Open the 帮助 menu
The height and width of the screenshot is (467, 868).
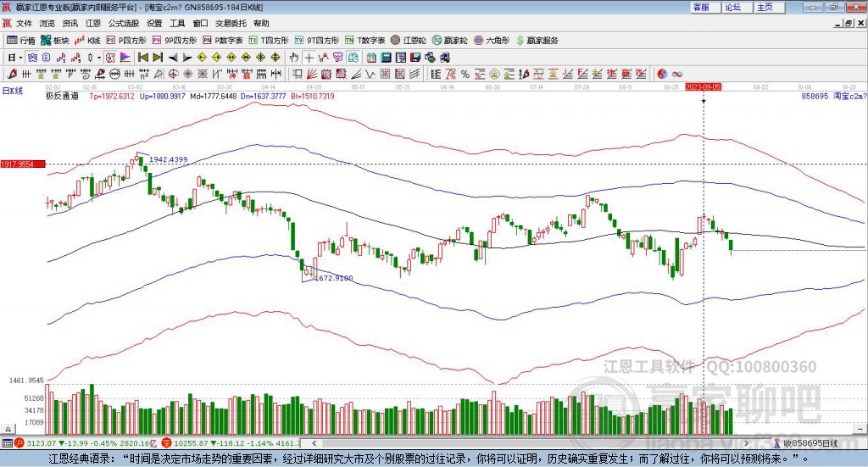coord(261,23)
